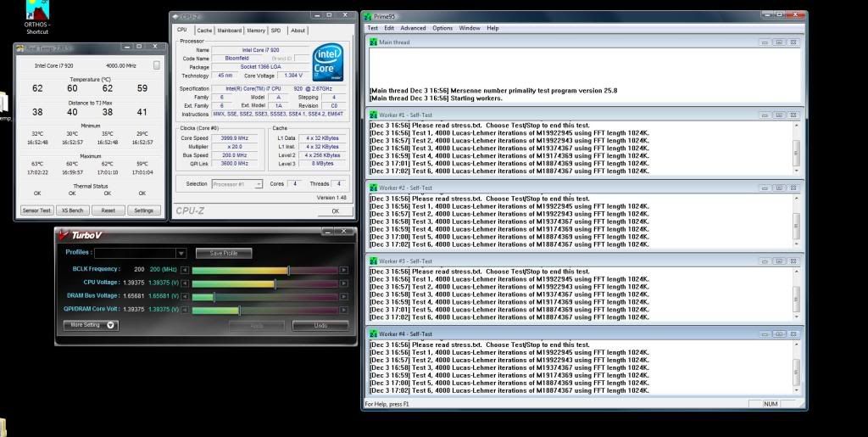This screenshot has height=437, width=868.
Task: Click OK button in CPU-Z
Action: [x=335, y=211]
